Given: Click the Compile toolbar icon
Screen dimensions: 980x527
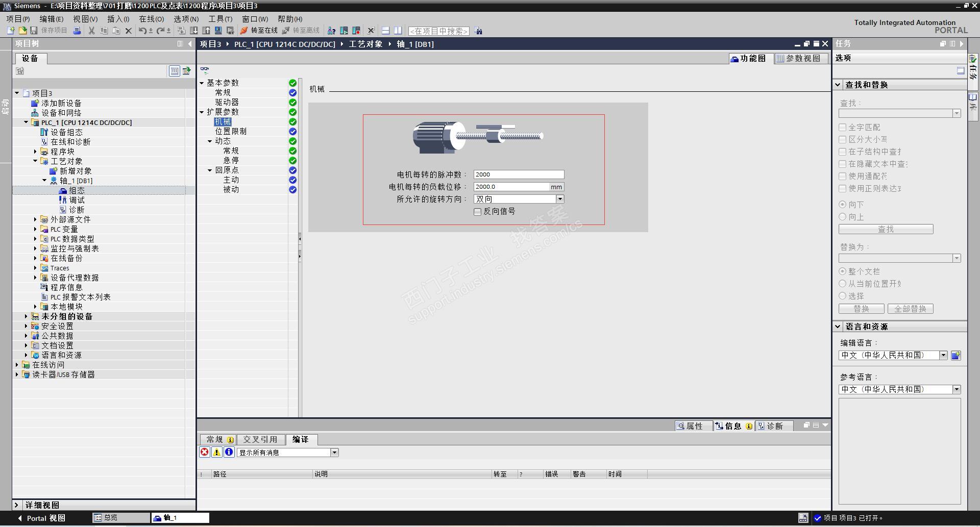Looking at the screenshot, I should (181, 31).
